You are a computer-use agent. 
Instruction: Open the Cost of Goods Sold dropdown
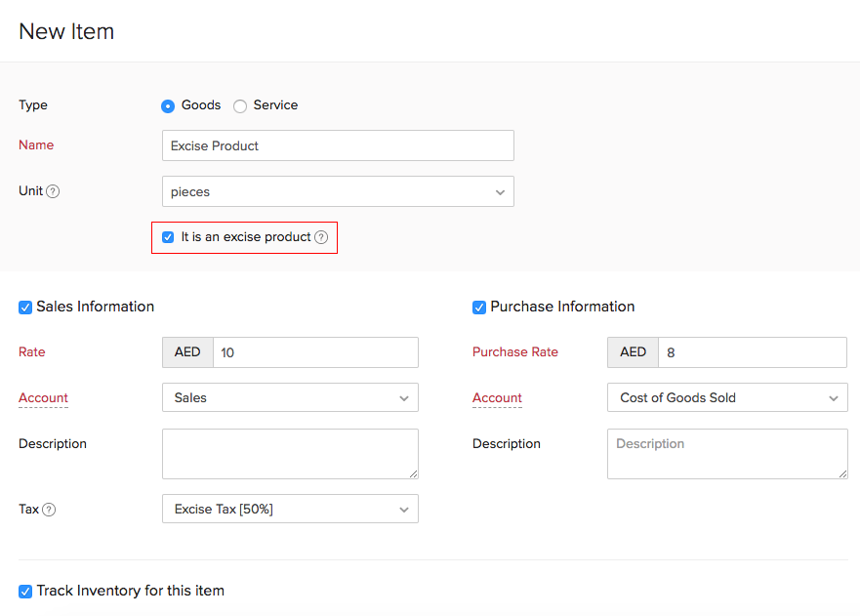(727, 397)
